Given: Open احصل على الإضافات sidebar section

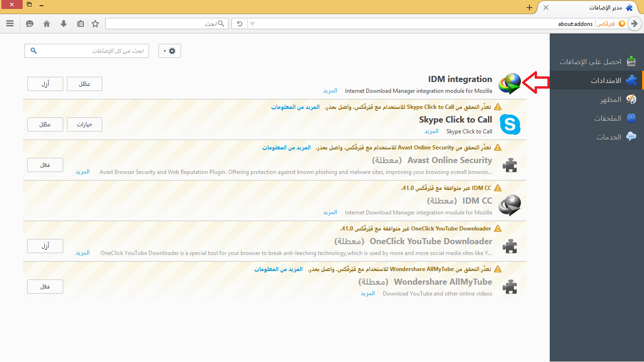Looking at the screenshot, I should 597,61.
